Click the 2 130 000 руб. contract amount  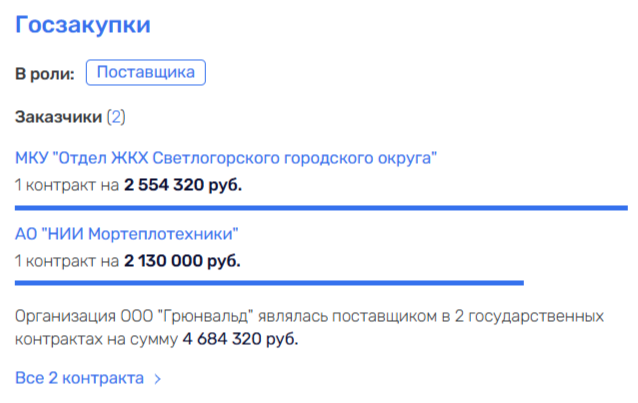point(182,262)
